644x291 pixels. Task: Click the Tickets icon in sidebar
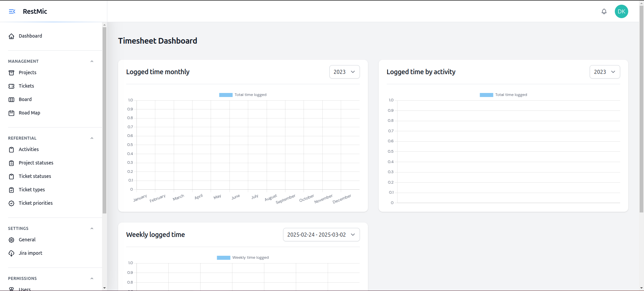(11, 86)
